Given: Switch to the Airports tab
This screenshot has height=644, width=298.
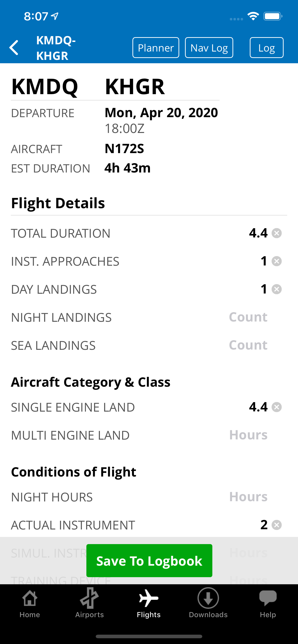Looking at the screenshot, I should coord(89,603).
